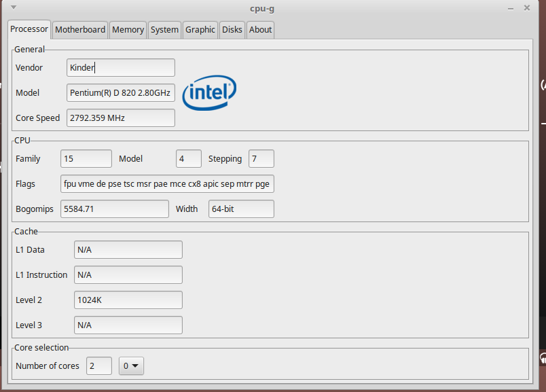
Task: Click the Level 3 cache field
Action: 128,325
